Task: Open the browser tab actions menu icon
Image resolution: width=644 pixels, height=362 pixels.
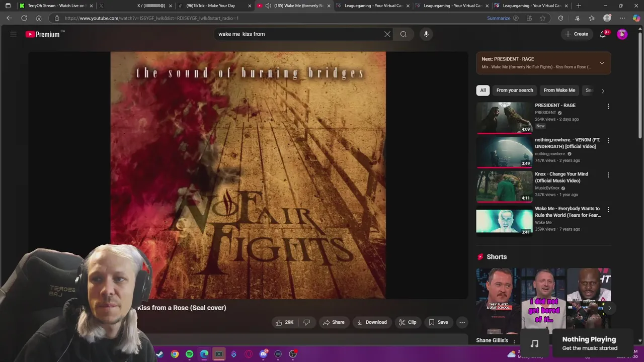Action: click(x=8, y=6)
